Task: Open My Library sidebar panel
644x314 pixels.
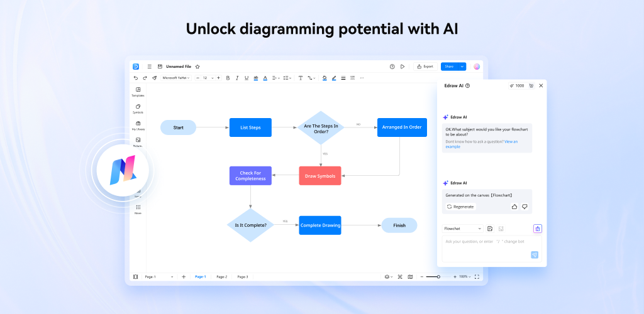Action: [138, 126]
